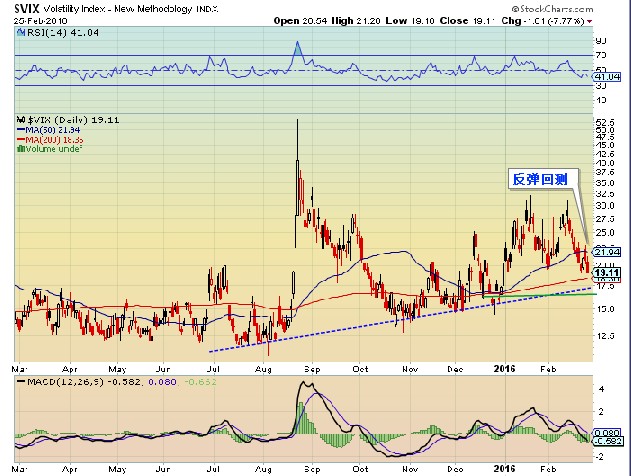Viewport: 631px width, 476px height.
Task: Click the red MA(200) legend marker
Action: 18,137
